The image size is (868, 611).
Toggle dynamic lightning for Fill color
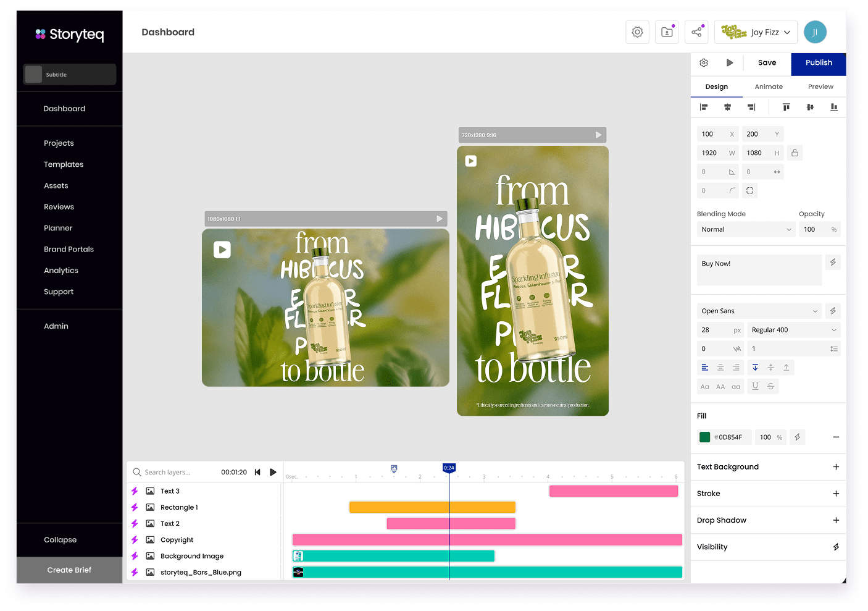pos(797,437)
